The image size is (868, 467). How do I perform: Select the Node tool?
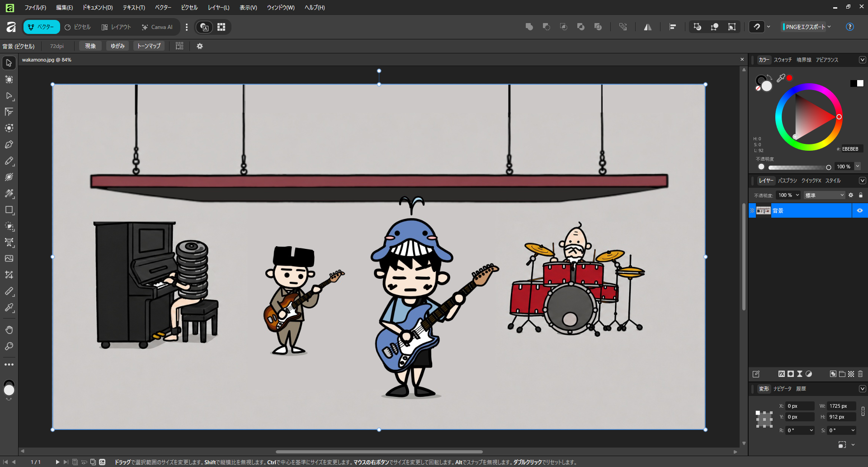(9, 95)
